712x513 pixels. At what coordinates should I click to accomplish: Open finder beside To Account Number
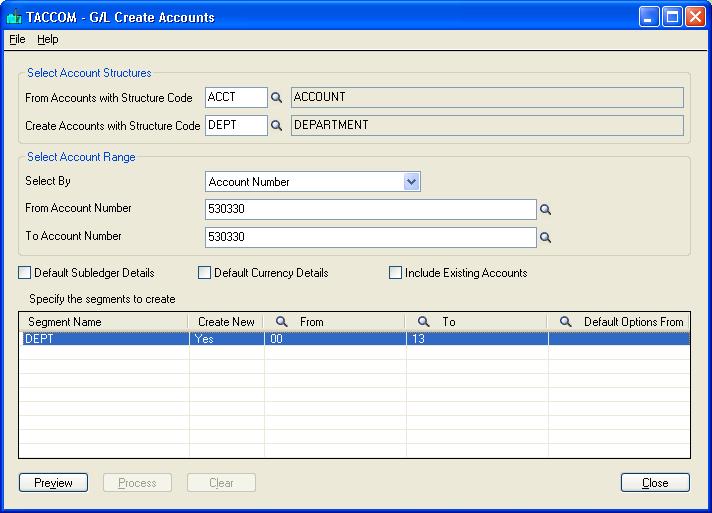545,237
